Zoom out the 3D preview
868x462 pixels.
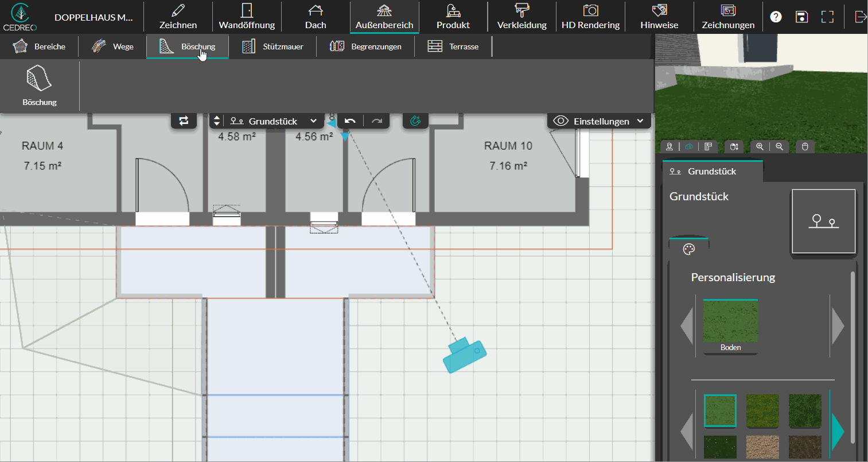[x=779, y=146]
